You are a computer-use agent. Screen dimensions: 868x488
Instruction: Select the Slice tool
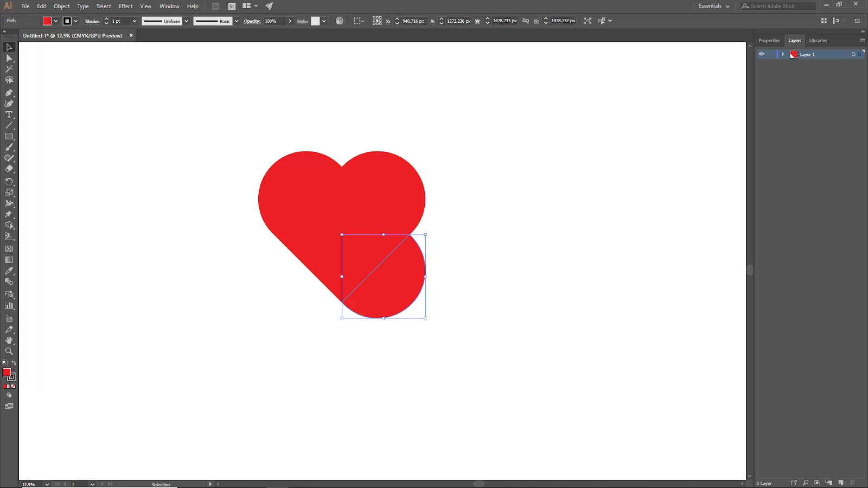[9, 329]
